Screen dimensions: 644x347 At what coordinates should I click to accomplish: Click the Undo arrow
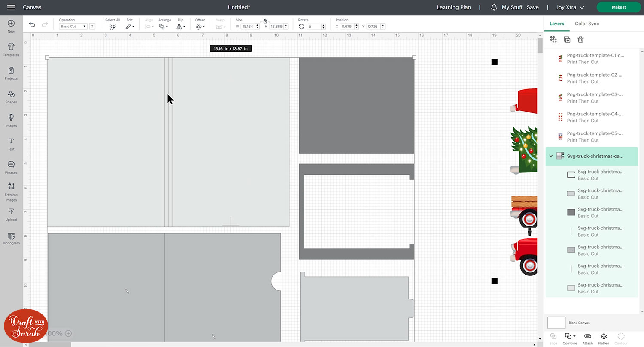tap(32, 25)
